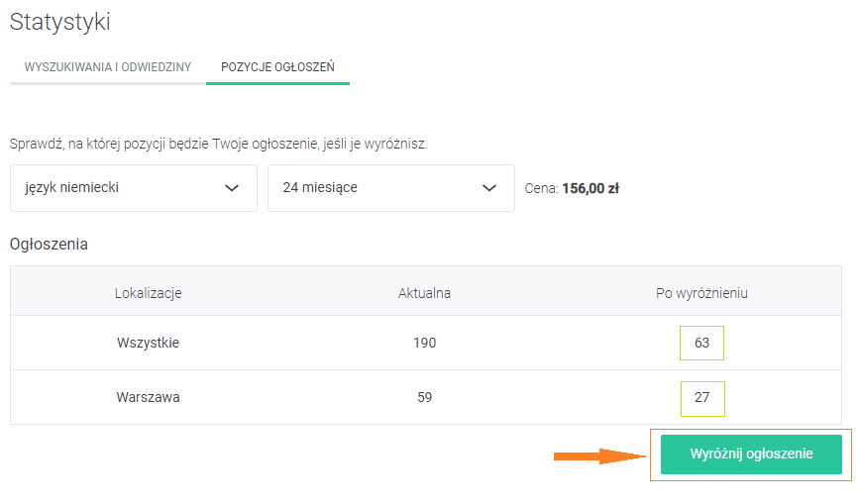Select the POZYCJE OGŁOSZEŃ tab
The width and height of the screenshot is (861, 504).
(277, 67)
